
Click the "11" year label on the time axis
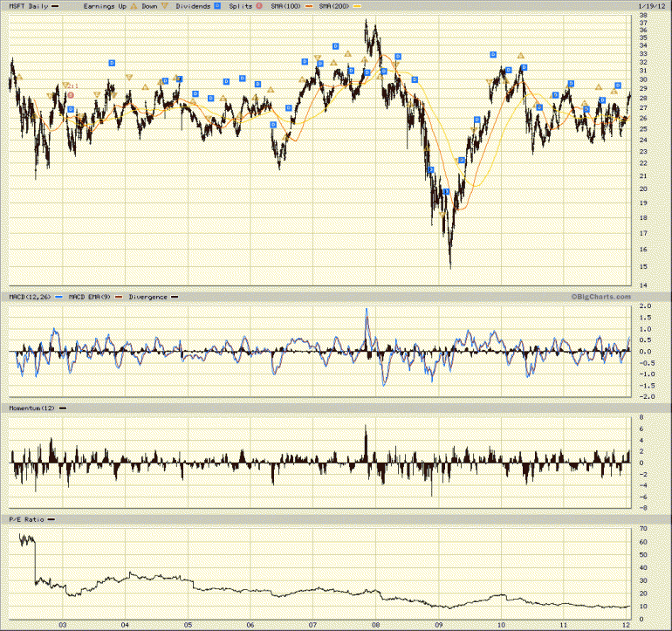point(564,625)
